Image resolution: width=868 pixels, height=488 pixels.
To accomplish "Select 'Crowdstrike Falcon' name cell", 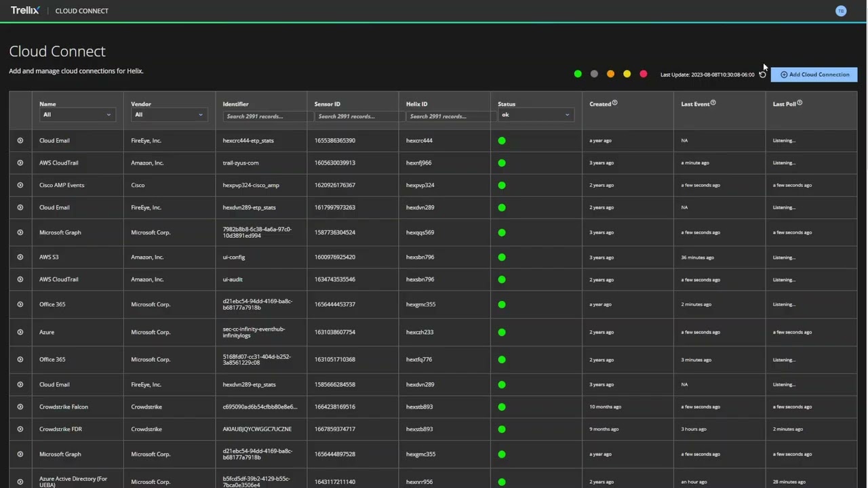I will pyautogui.click(x=64, y=407).
